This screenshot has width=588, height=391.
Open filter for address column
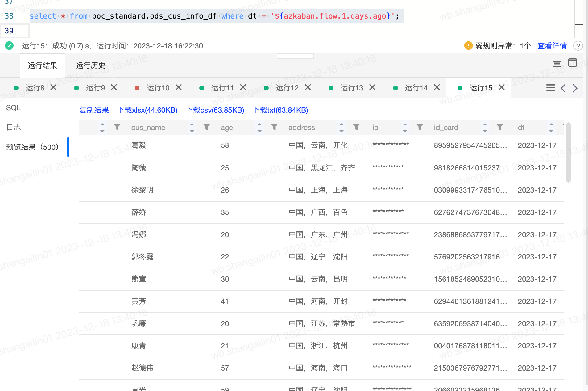(x=356, y=127)
